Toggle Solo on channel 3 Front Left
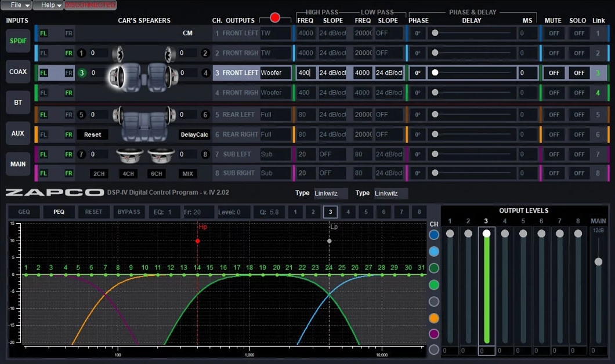The width and height of the screenshot is (615, 364). click(578, 73)
